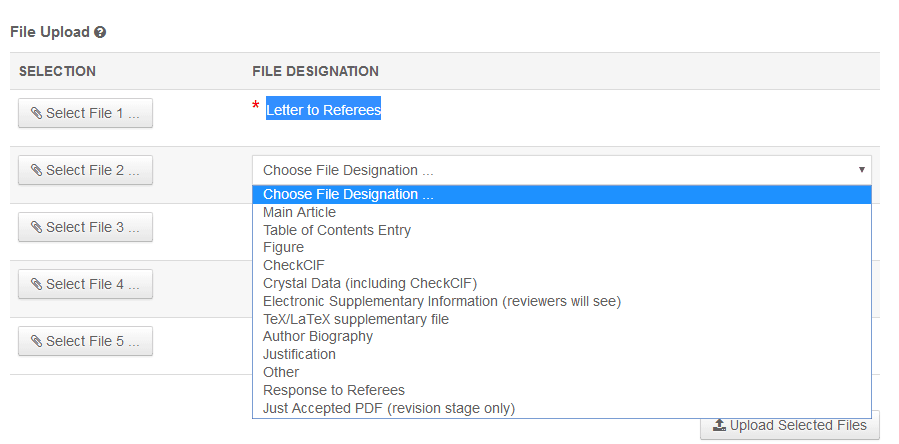Select Main Article from the designation list
Viewport: 899px width, 444px height.
coord(299,212)
